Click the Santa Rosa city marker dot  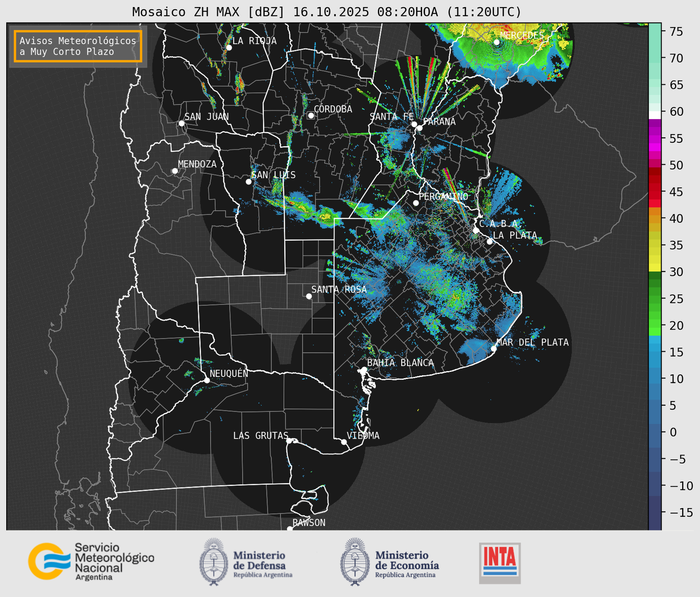[309, 296]
